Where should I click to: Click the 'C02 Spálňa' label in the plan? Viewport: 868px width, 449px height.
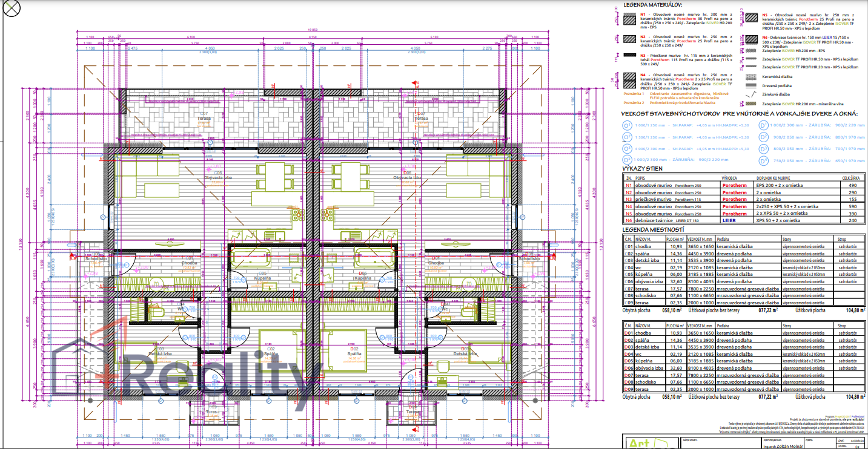(271, 351)
